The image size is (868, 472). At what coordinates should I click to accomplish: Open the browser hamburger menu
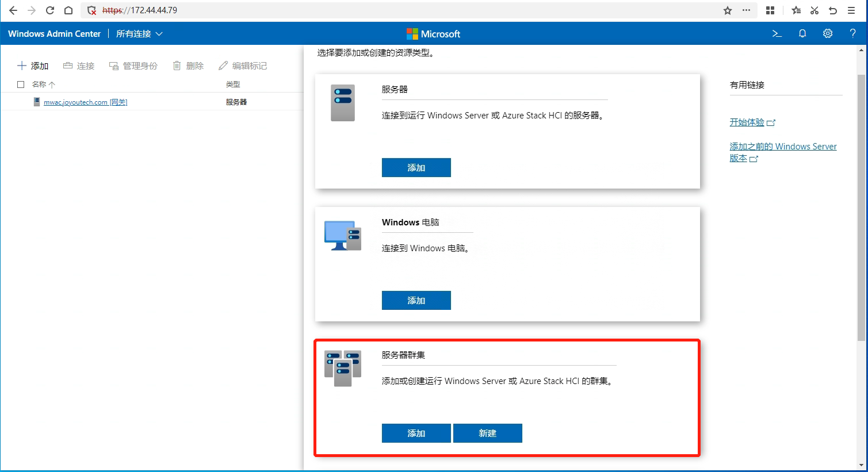point(851,10)
